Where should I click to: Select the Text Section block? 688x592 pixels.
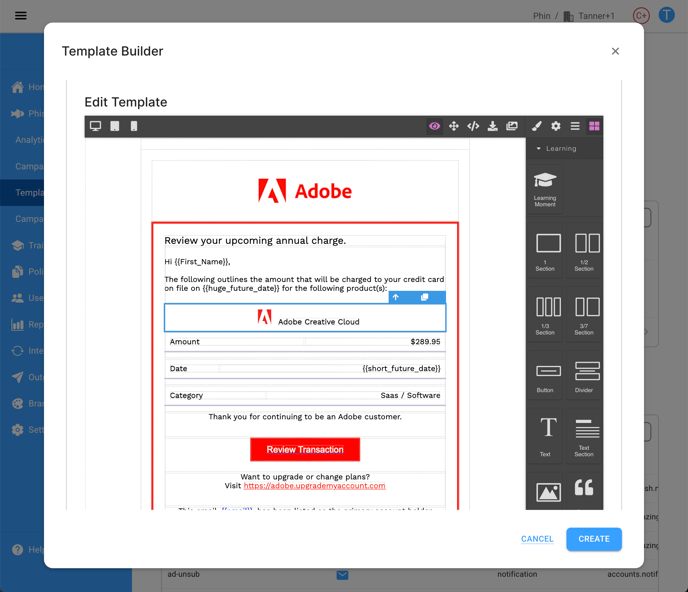click(584, 437)
